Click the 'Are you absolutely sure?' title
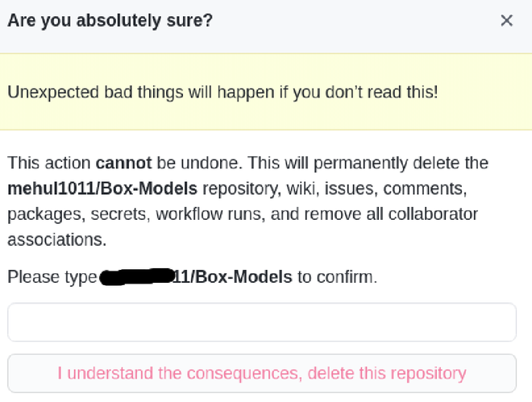Image resolution: width=532 pixels, height=402 pixels. click(110, 21)
